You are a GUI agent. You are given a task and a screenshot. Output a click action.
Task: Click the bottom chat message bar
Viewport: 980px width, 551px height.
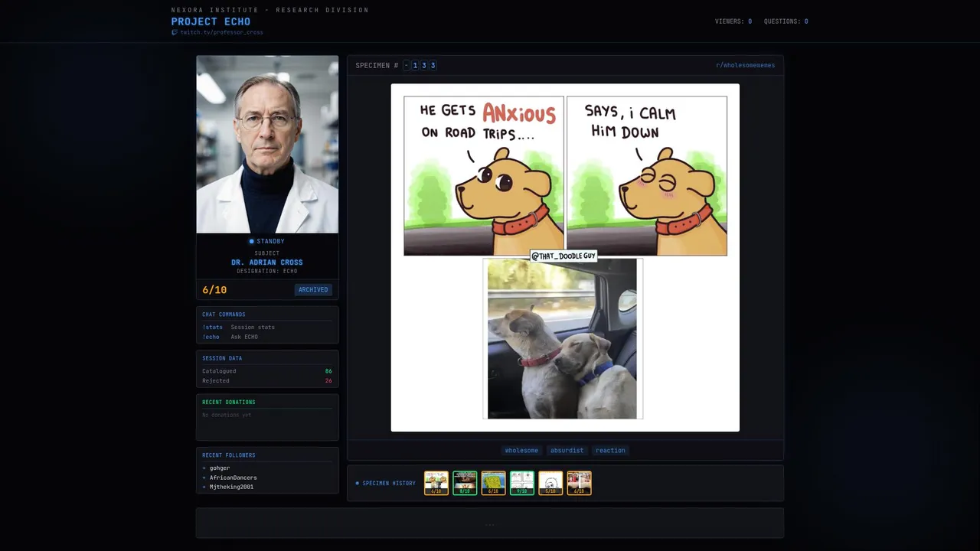(490, 523)
